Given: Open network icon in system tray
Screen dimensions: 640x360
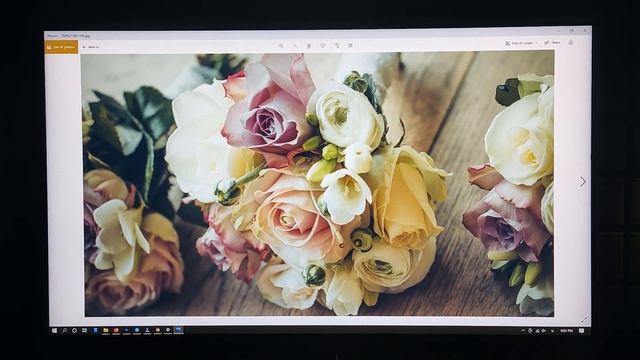Looking at the screenshot, I should (537, 331).
